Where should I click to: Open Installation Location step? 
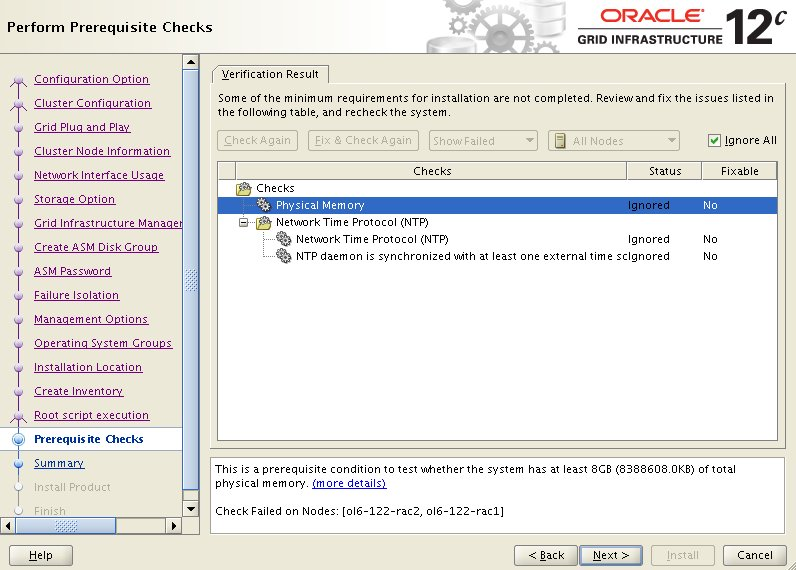pyautogui.click(x=88, y=367)
